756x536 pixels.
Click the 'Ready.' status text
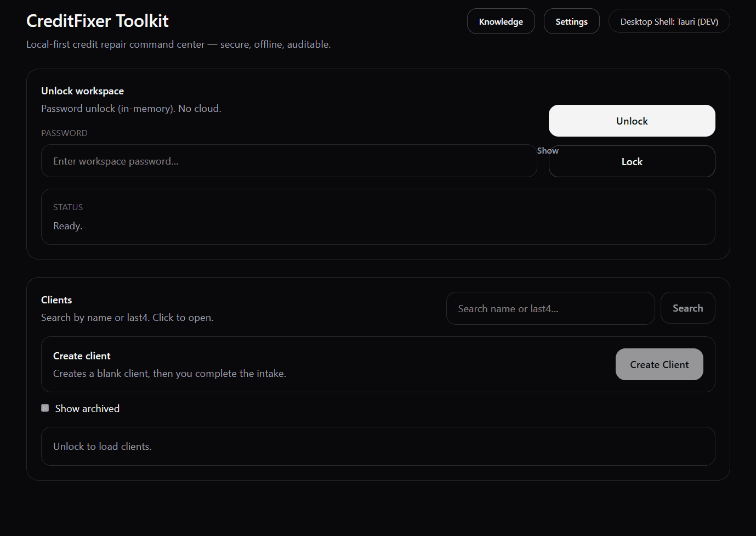tap(67, 226)
